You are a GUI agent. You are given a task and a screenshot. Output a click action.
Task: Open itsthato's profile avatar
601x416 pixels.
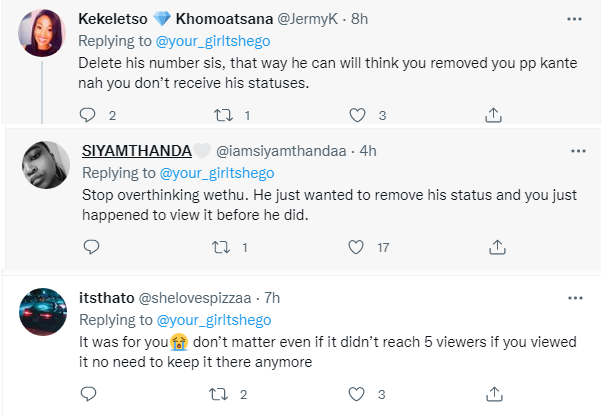pyautogui.click(x=43, y=312)
